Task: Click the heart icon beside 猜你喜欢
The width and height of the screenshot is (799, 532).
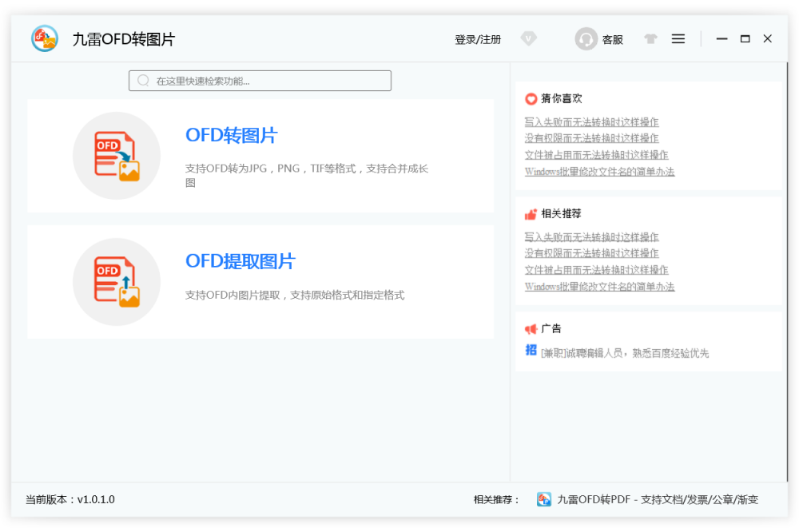Action: pos(531,99)
